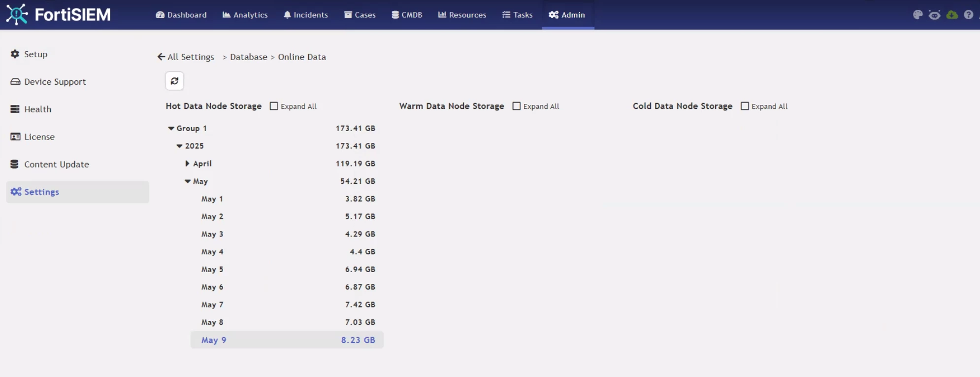Select the Admin tab
Screen dimensions: 980x377
[567, 15]
